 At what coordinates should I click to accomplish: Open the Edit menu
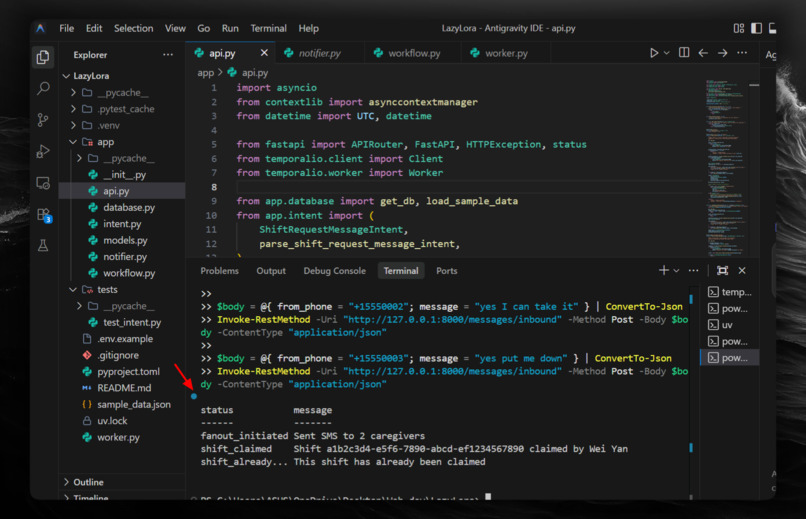(x=94, y=28)
